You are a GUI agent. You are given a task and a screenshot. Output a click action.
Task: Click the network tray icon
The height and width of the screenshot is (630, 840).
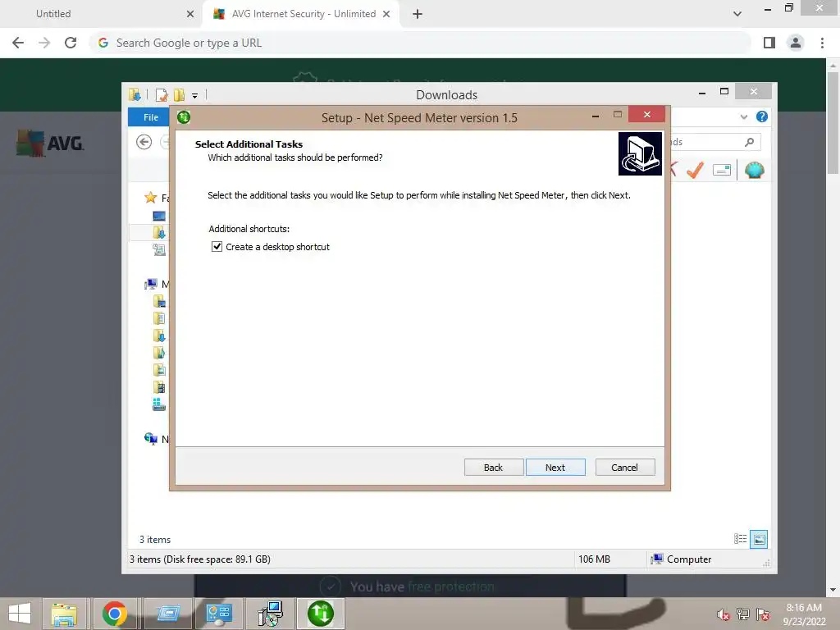point(743,614)
